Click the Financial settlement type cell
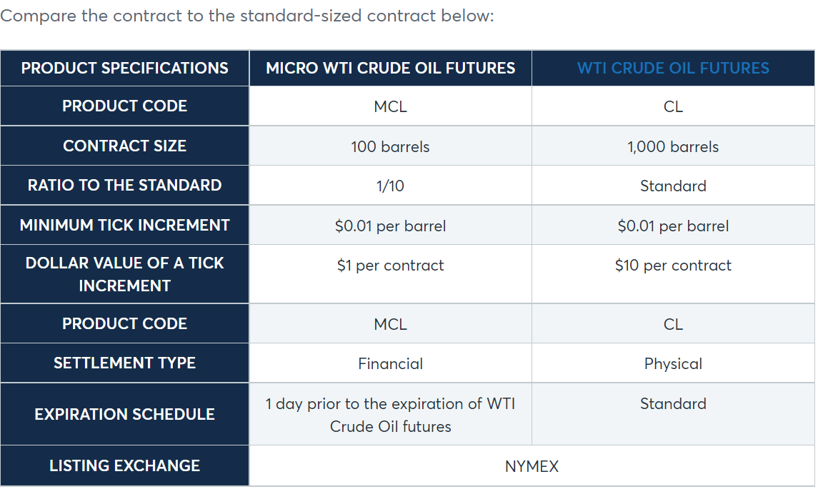The height and width of the screenshot is (504, 828). point(390,363)
